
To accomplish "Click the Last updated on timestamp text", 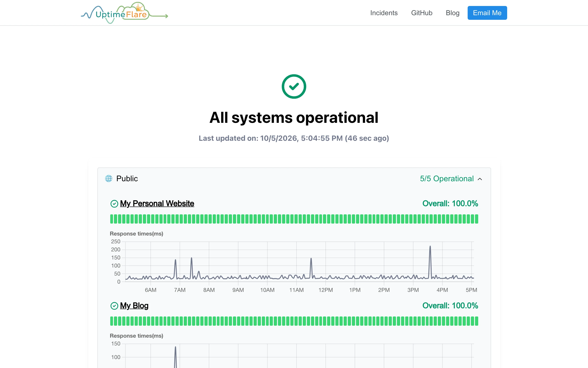I will 294,138.
